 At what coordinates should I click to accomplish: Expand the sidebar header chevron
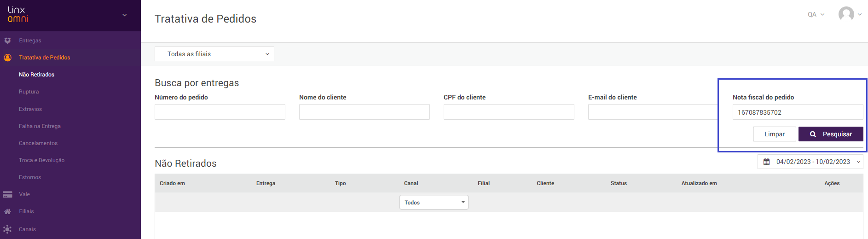(x=124, y=15)
